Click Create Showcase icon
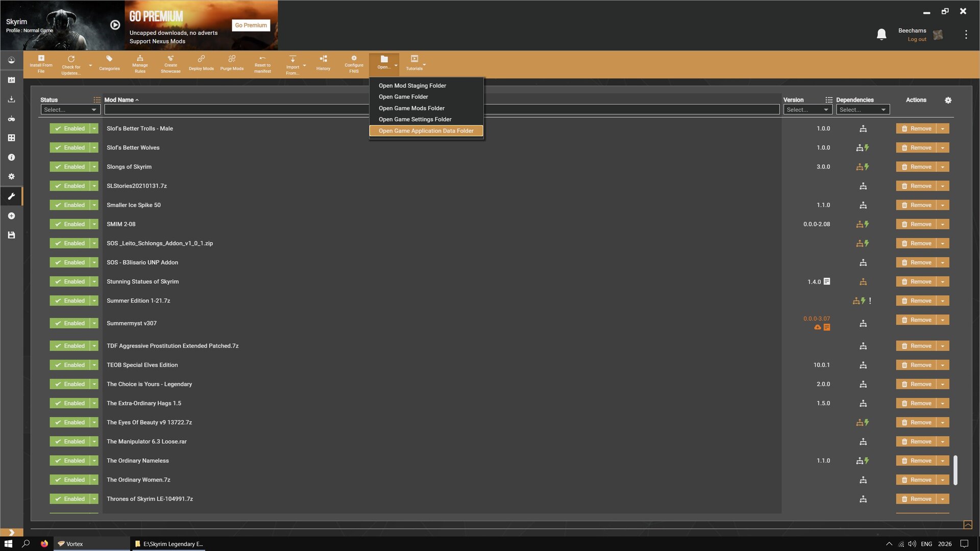Screen dimensions: 980x551 [x=170, y=64]
